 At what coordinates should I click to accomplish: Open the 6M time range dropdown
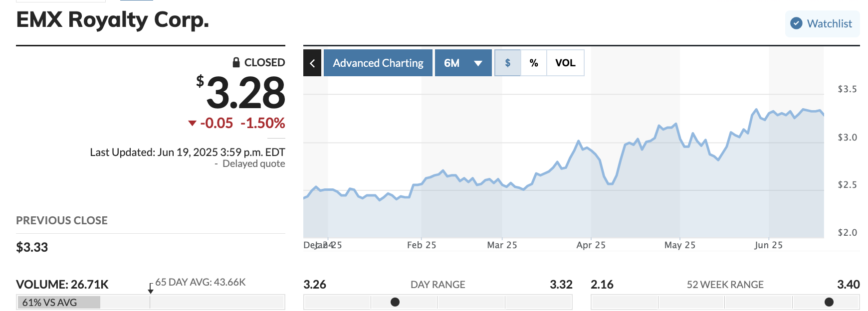(452, 63)
